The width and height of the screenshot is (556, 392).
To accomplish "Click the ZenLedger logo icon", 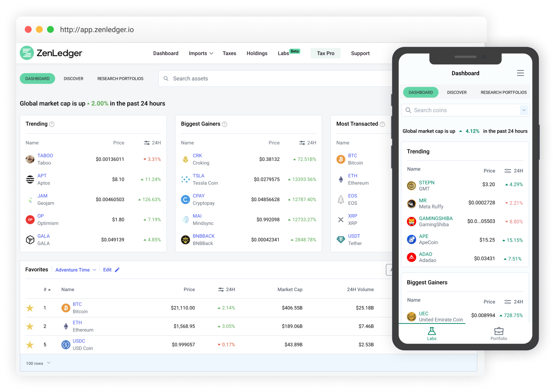I will pos(27,53).
